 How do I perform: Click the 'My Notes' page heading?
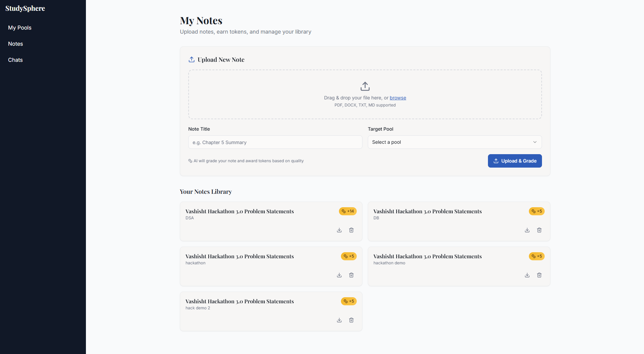pos(201,21)
